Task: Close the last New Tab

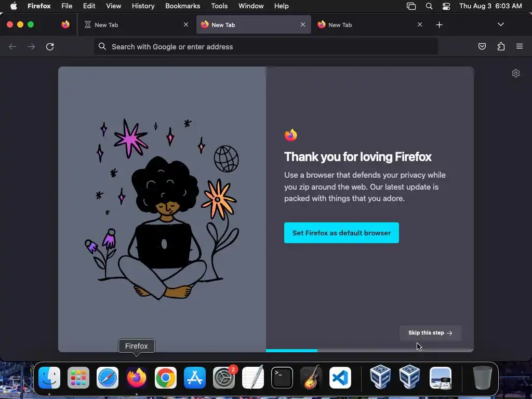Action: 420,24
